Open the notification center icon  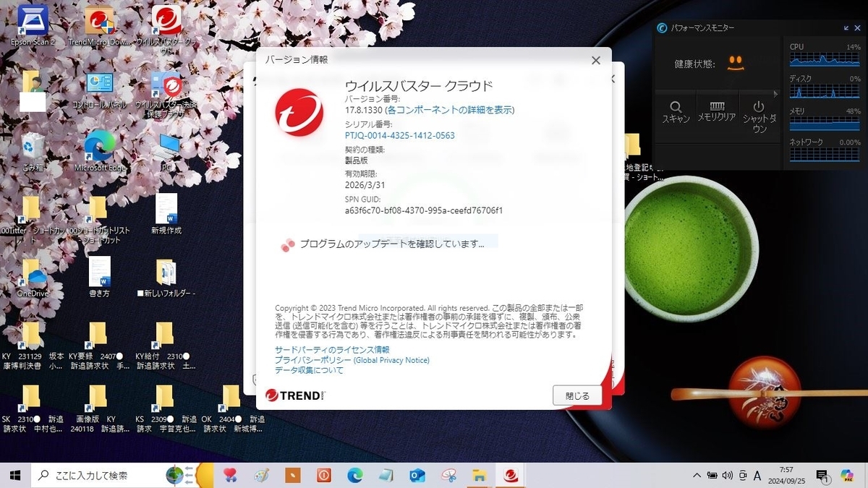824,476
